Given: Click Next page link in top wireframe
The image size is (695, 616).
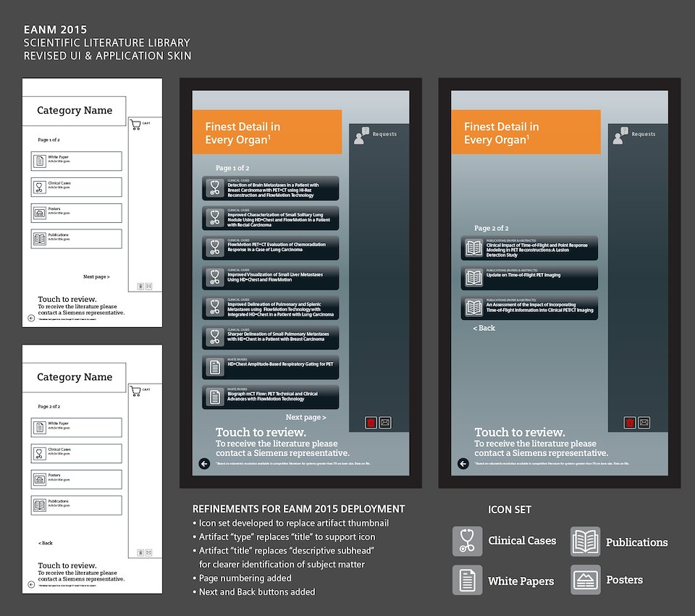Looking at the screenshot, I should (x=96, y=277).
